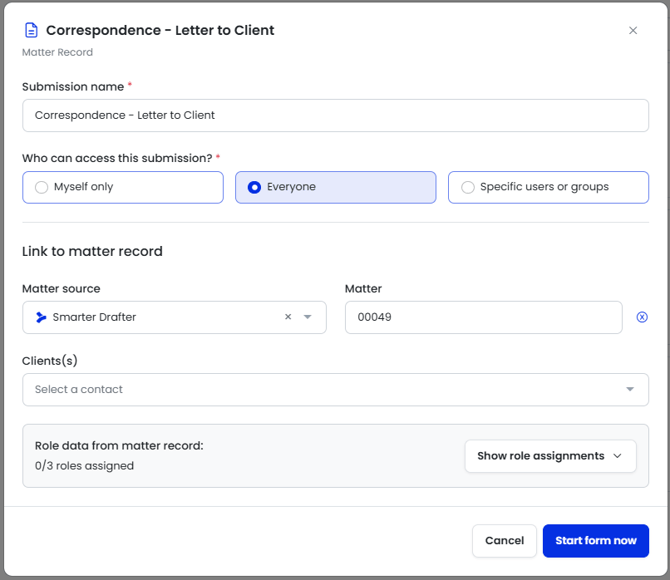670x580 pixels.
Task: Focus the Submission name input field
Action: point(335,115)
